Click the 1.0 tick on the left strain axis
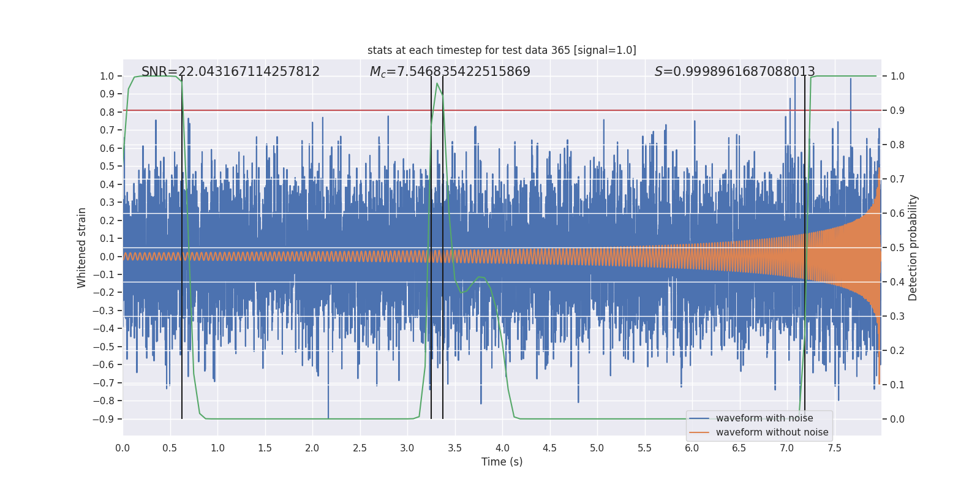 [107, 77]
